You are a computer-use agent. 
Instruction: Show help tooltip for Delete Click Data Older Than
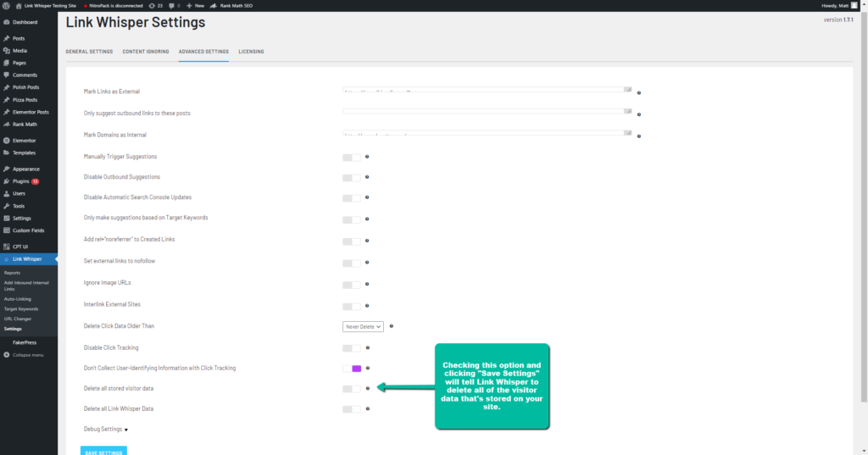[x=392, y=326]
